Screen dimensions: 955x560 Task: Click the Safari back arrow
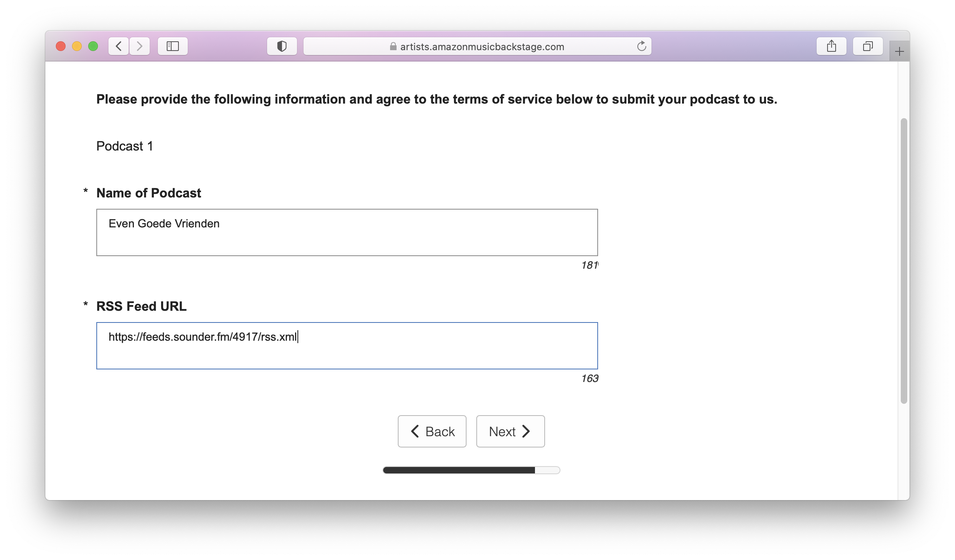click(x=119, y=46)
